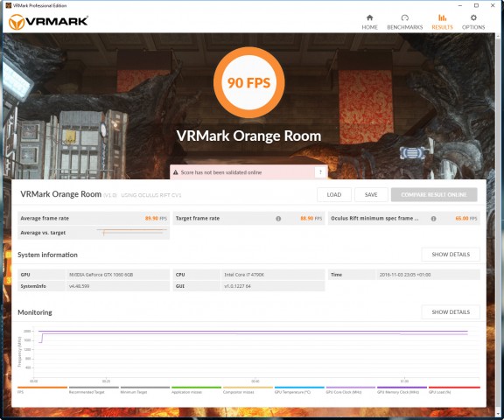Viewport: 504px width, 420px height.
Task: Click the 'Target frame rate' 88.90 FPS value
Action: point(311,219)
